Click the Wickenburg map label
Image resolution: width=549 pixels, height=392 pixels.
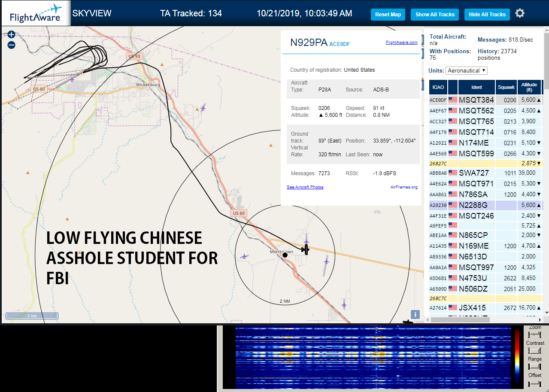(x=148, y=85)
